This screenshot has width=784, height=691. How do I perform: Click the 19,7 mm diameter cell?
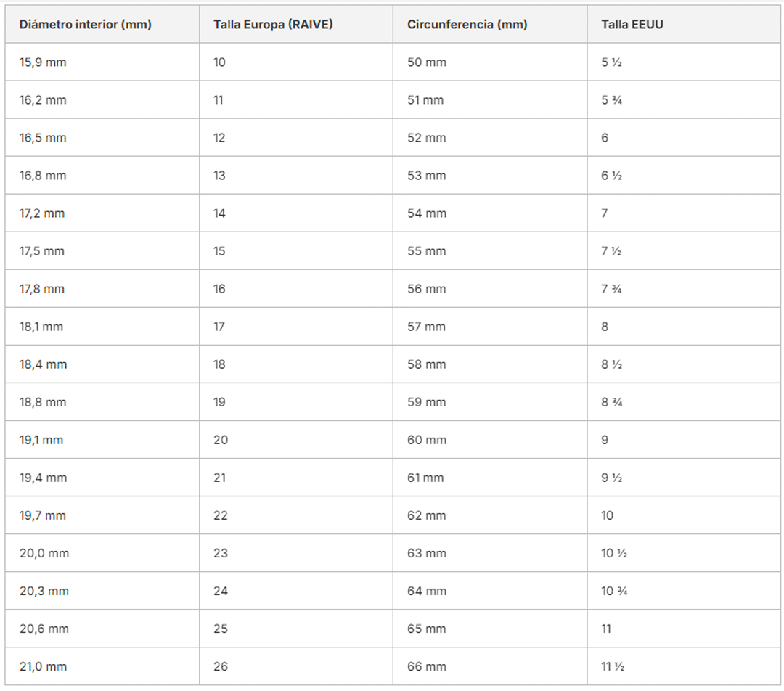(x=43, y=515)
